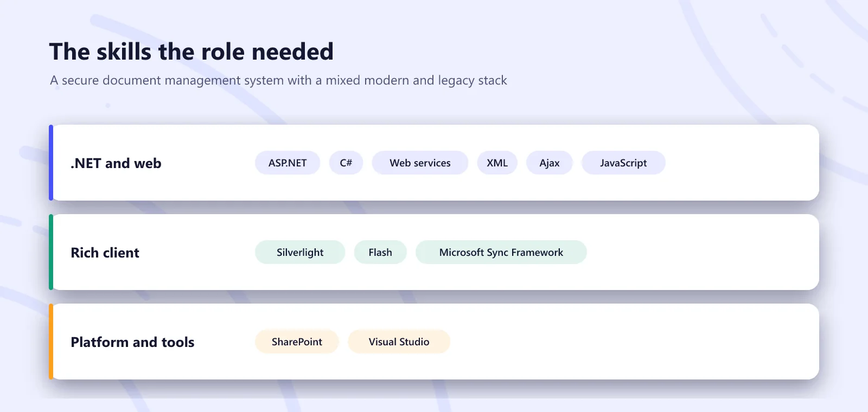This screenshot has height=412, width=868.
Task: Select the subtitle about secure document management
Action: pyautogui.click(x=278, y=80)
